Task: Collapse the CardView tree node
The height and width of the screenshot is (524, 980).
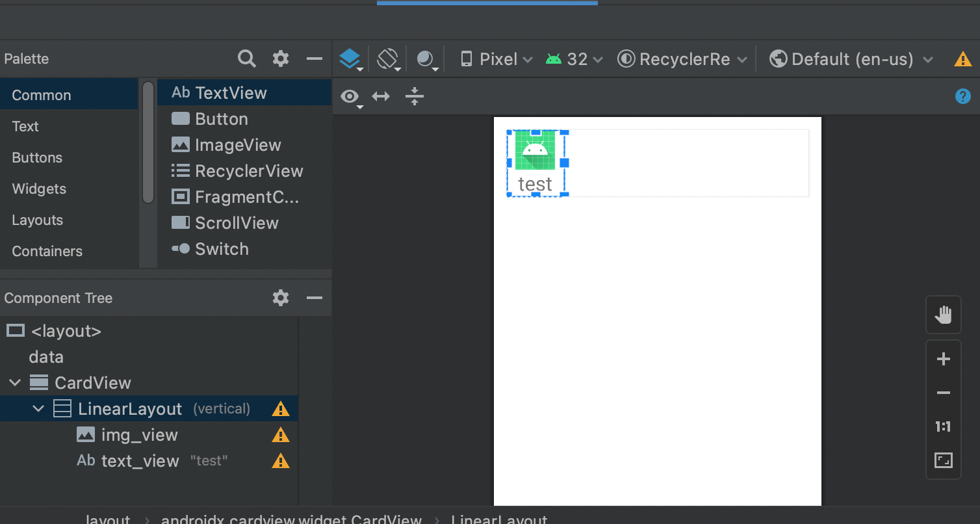Action: 15,383
